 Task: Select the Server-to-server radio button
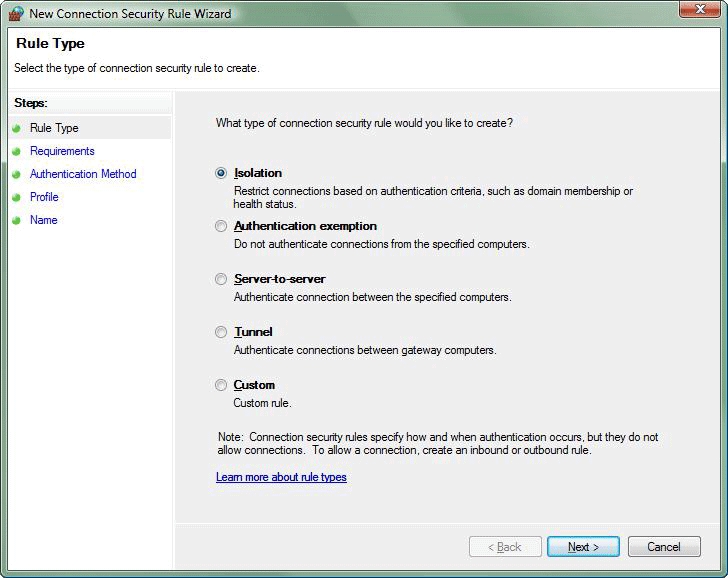click(221, 279)
